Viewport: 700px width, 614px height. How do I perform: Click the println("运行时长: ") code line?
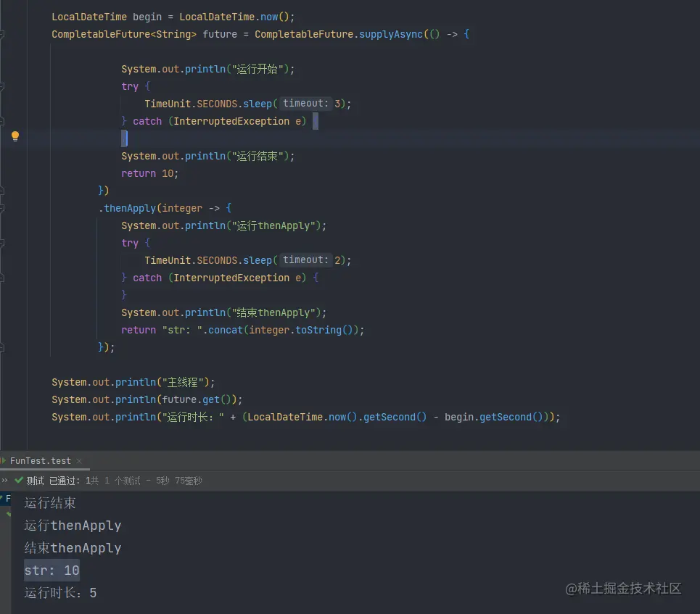pos(306,418)
